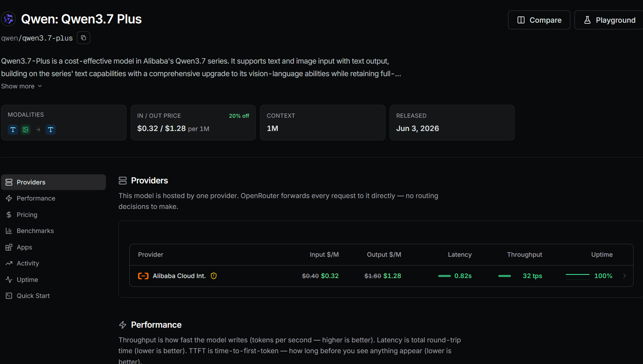Screen dimensions: 643x364
Task: Click the Uptime column header
Action: point(602,255)
